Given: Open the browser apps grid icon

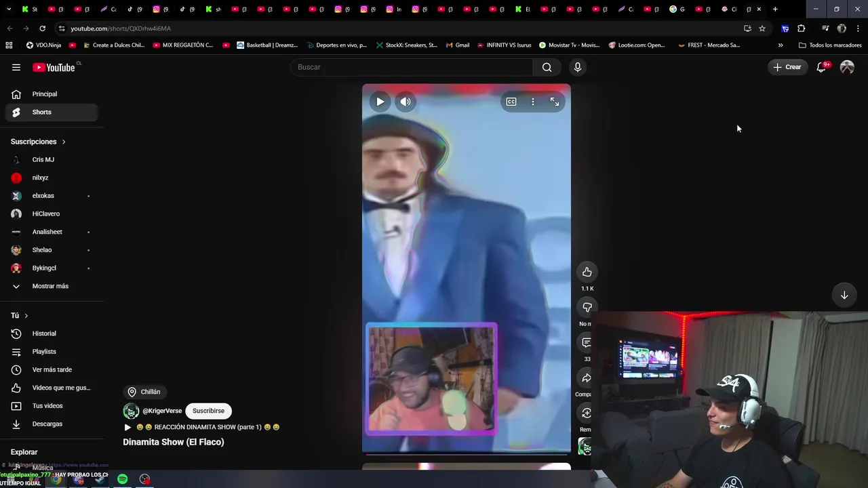Looking at the screenshot, I should pos(9,45).
